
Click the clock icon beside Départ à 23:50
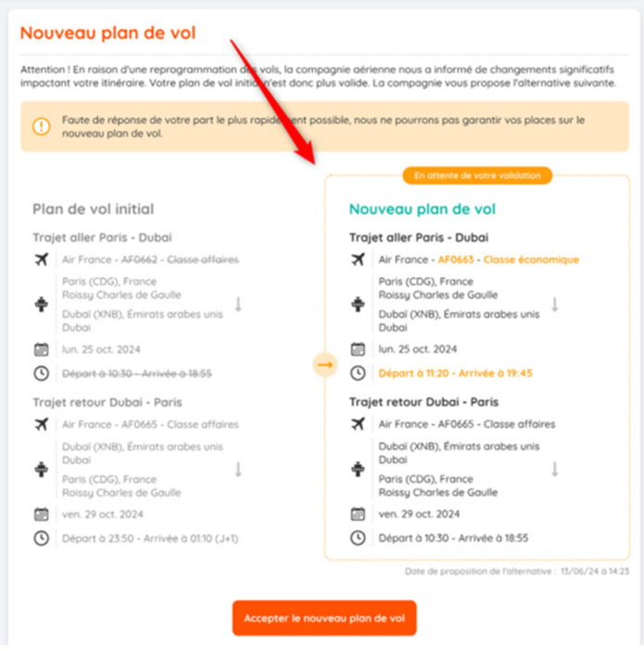[x=41, y=537]
